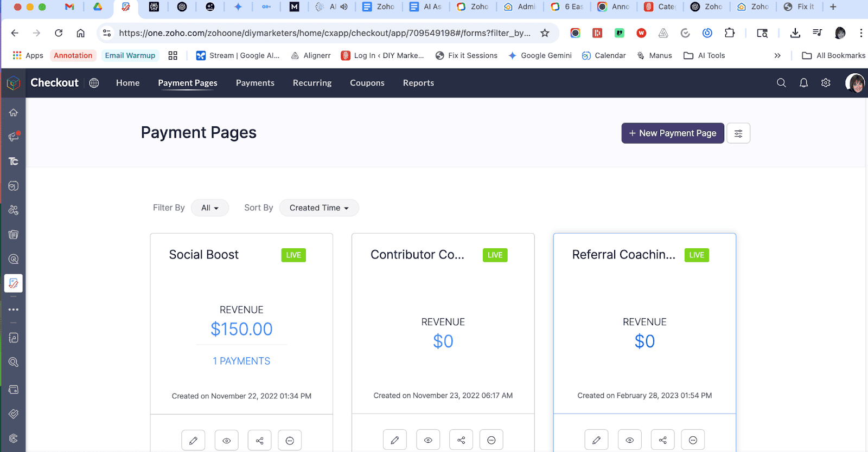The width and height of the screenshot is (868, 452).
Task: Preview the Referral Coachin... page via eye icon
Action: [629, 440]
